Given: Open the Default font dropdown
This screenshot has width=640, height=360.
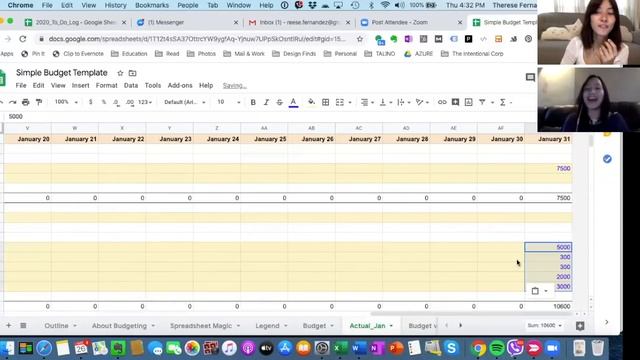Looking at the screenshot, I should click(184, 102).
